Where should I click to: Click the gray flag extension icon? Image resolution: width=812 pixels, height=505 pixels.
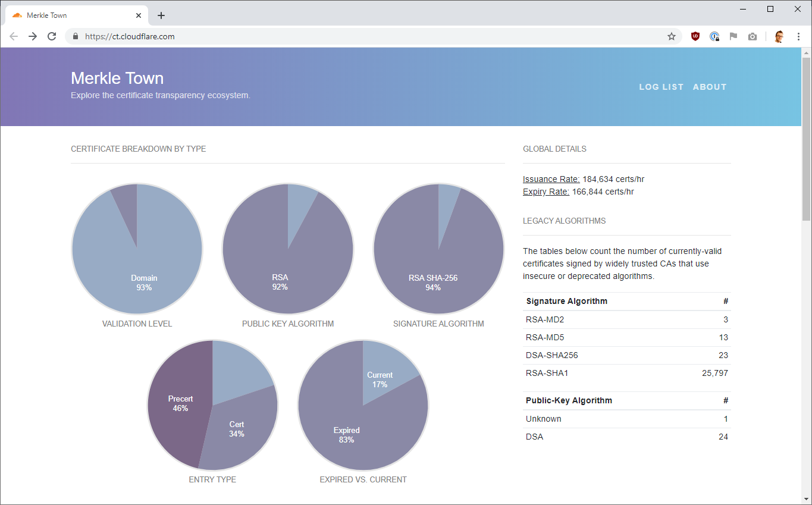point(733,36)
